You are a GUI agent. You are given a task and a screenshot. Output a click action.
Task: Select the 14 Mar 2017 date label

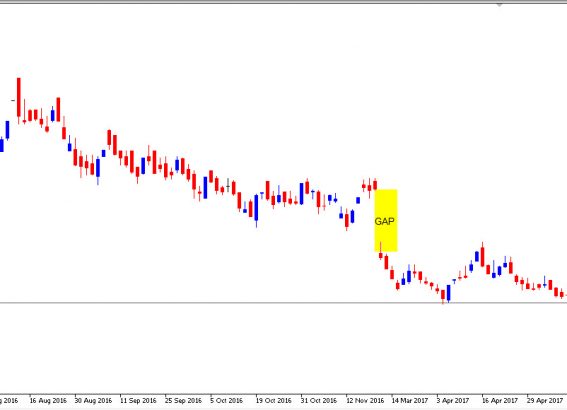click(x=410, y=401)
